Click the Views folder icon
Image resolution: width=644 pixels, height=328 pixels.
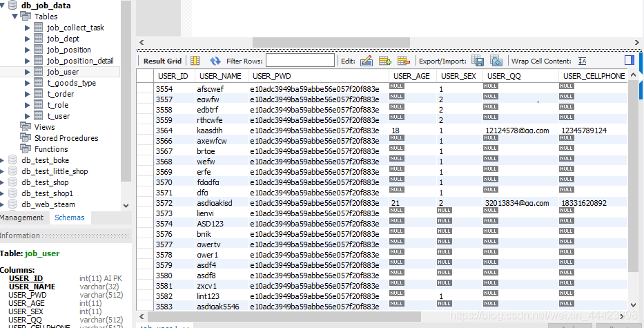25,127
